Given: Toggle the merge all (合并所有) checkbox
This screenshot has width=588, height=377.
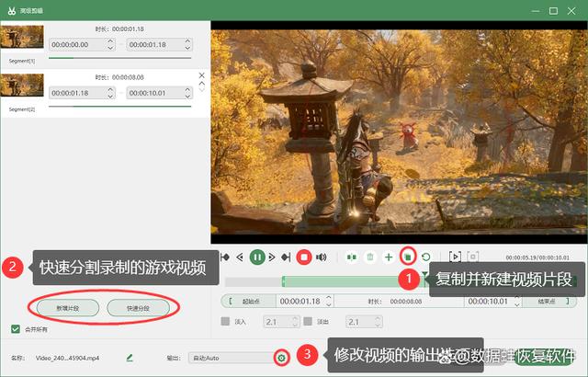Looking at the screenshot, I should tap(16, 329).
